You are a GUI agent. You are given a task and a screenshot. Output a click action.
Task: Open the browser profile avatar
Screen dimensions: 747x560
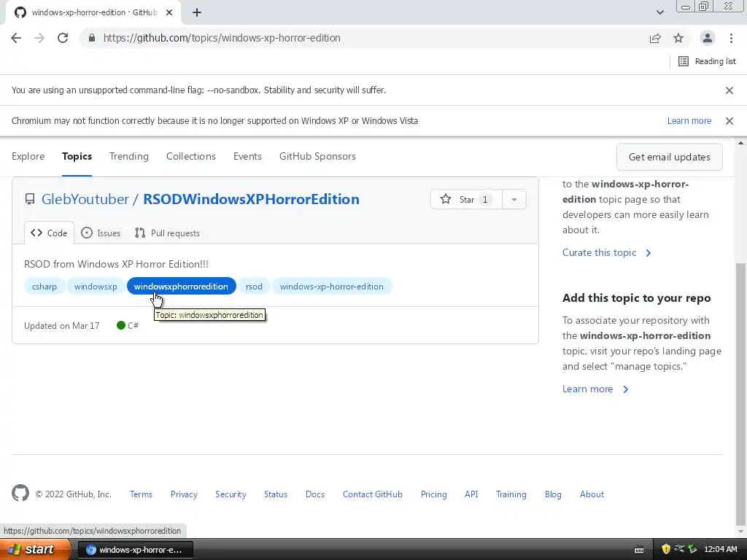click(708, 38)
